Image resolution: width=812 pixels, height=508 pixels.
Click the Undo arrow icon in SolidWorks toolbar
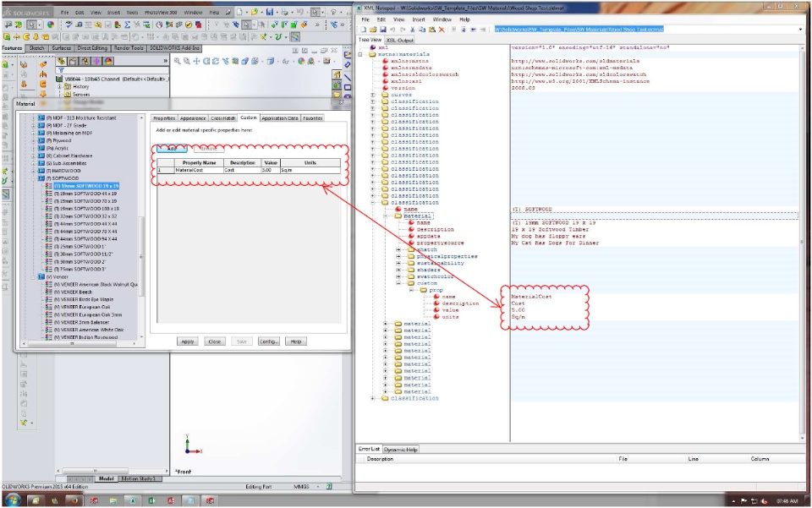(299, 12)
